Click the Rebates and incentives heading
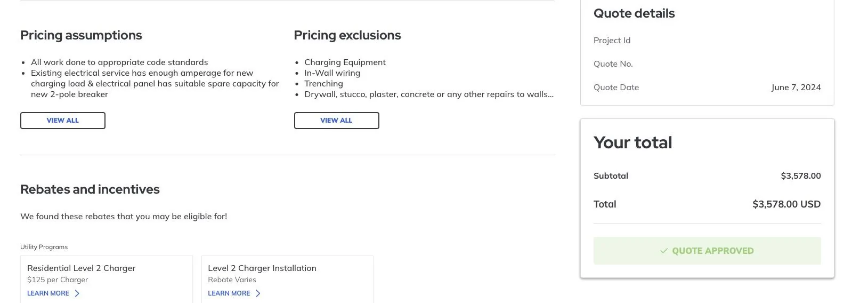Viewport: 868px width, 303px height. point(90,189)
